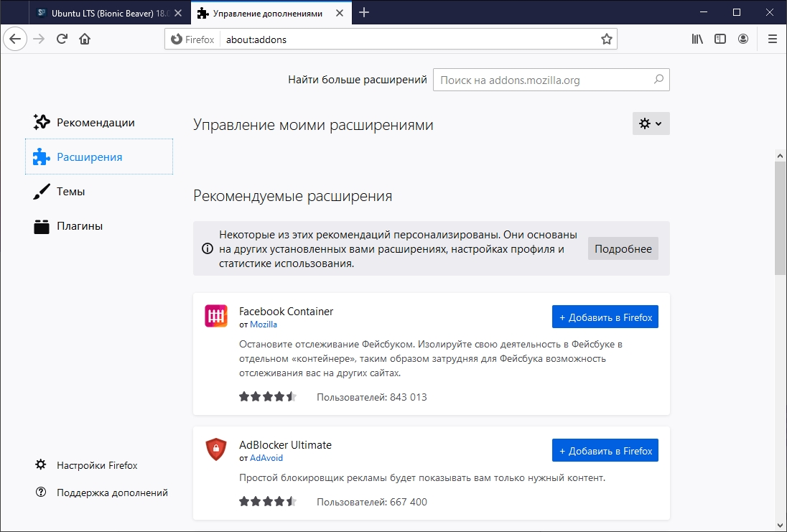This screenshot has height=532, width=787.
Task: Open the Плагины category
Action: click(x=99, y=226)
